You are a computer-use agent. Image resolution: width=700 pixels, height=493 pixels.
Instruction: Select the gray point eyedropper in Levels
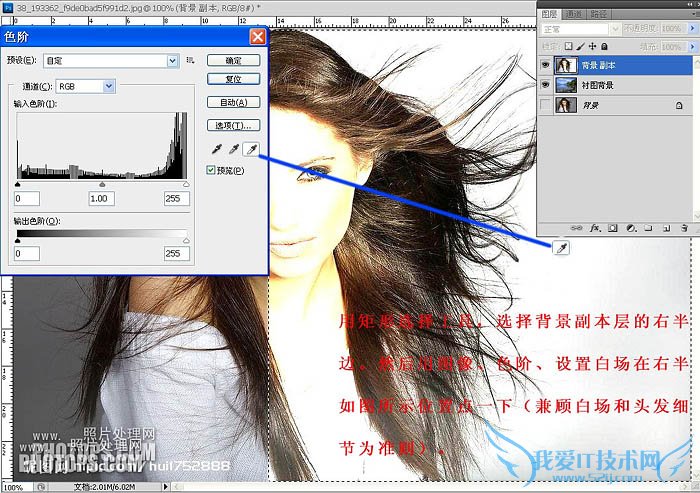click(233, 149)
